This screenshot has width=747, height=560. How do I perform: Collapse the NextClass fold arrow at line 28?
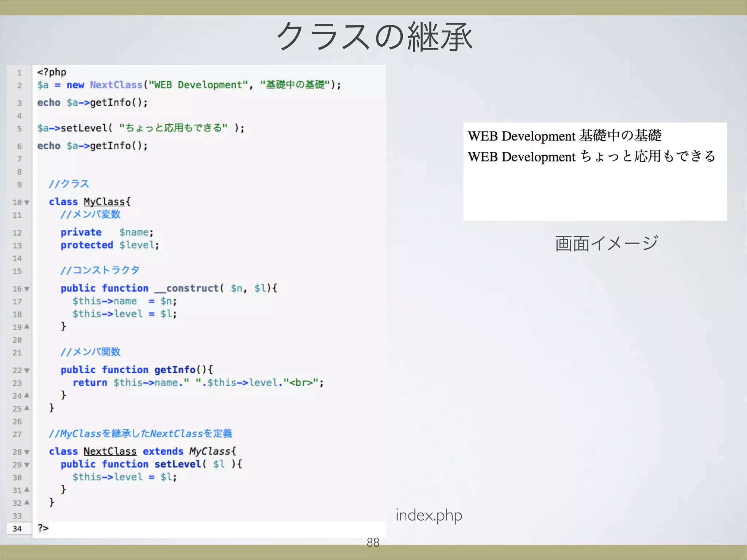tap(27, 452)
